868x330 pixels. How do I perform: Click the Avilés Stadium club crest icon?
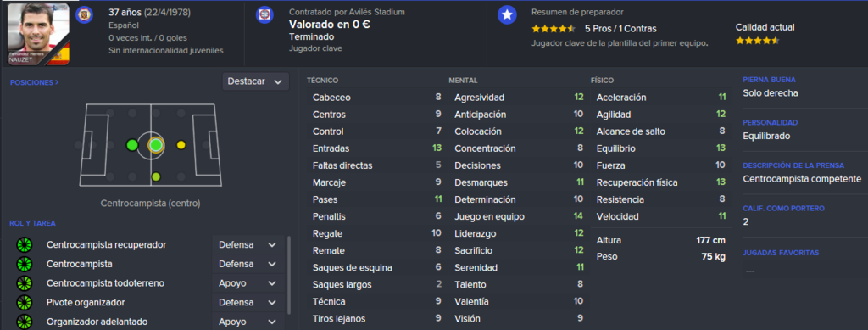coord(264,15)
